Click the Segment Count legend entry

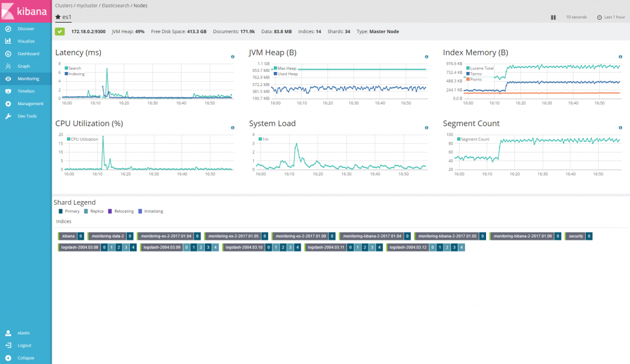pos(473,140)
